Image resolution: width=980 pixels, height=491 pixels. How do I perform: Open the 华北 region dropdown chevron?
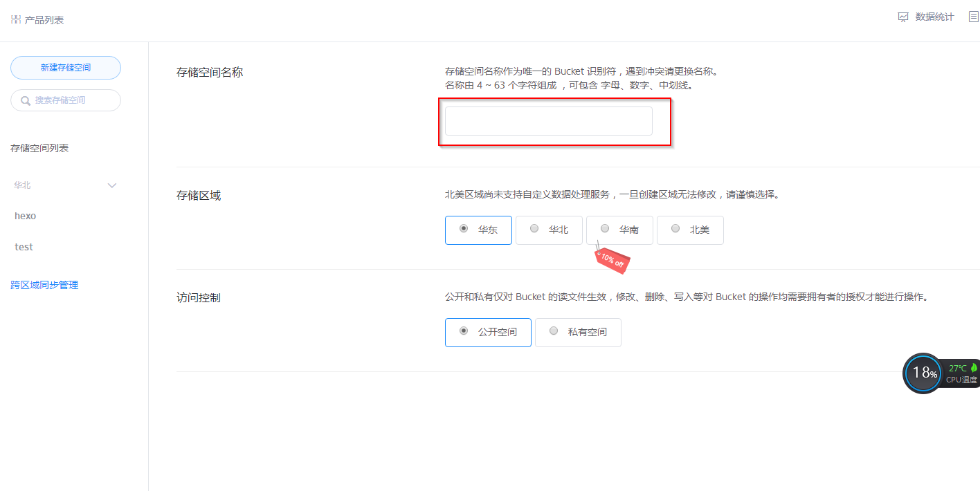point(111,185)
